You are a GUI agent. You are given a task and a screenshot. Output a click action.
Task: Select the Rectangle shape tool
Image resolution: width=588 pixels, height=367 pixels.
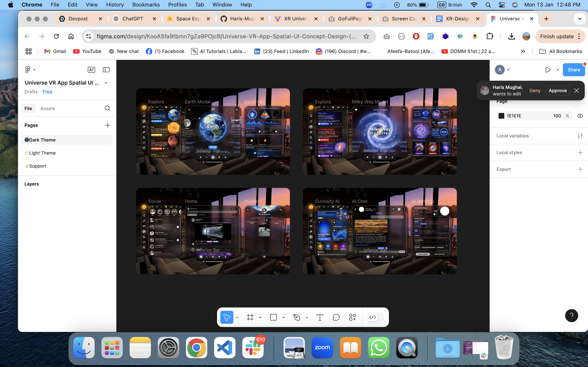[273, 317]
